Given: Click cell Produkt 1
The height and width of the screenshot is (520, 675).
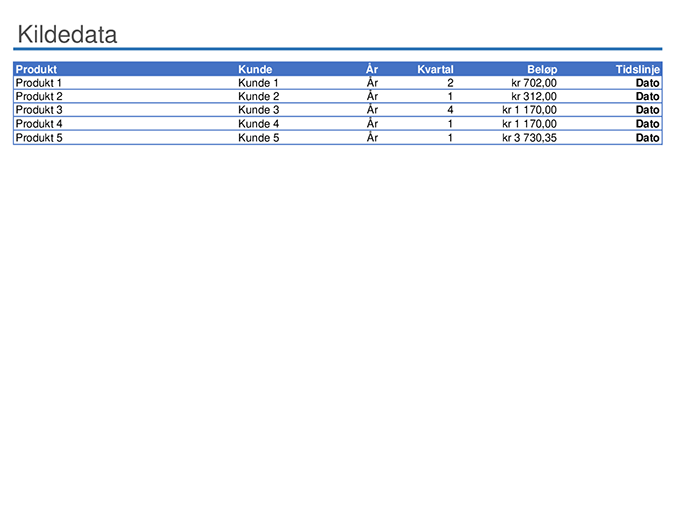Looking at the screenshot, I should coord(39,83).
